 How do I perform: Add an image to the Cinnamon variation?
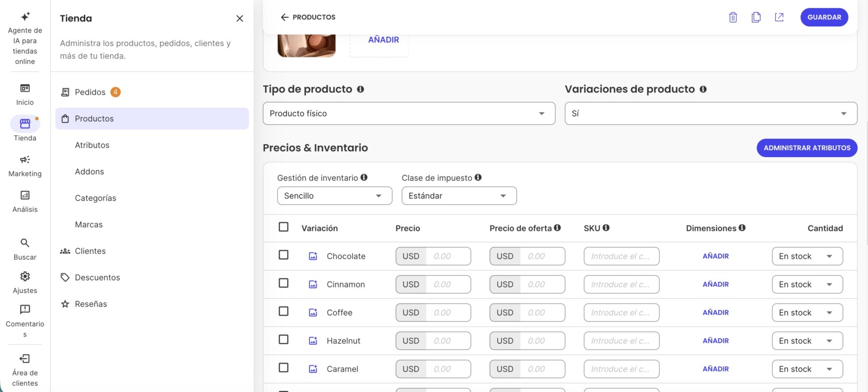(x=313, y=285)
